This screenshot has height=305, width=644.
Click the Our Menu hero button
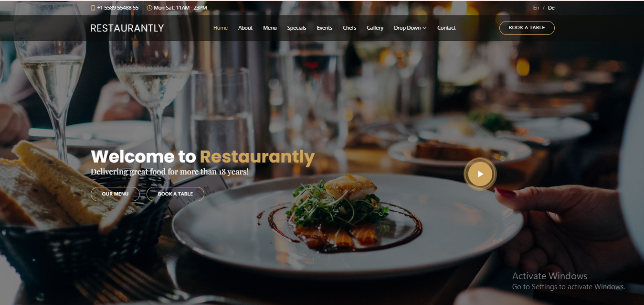[x=115, y=194]
